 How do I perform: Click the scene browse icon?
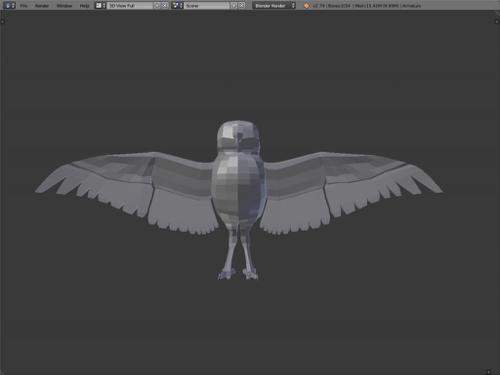coord(177,6)
